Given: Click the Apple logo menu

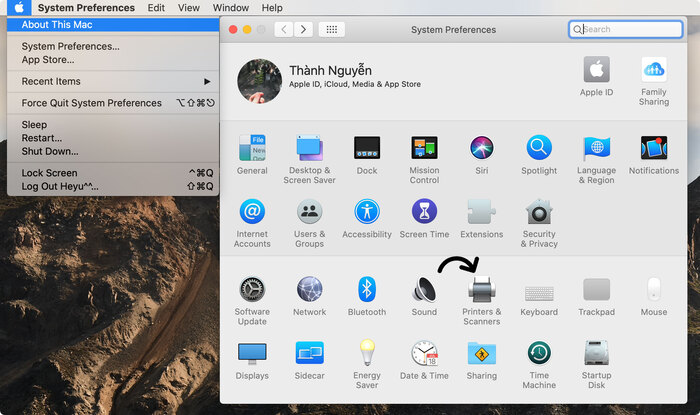Looking at the screenshot, I should point(19,8).
